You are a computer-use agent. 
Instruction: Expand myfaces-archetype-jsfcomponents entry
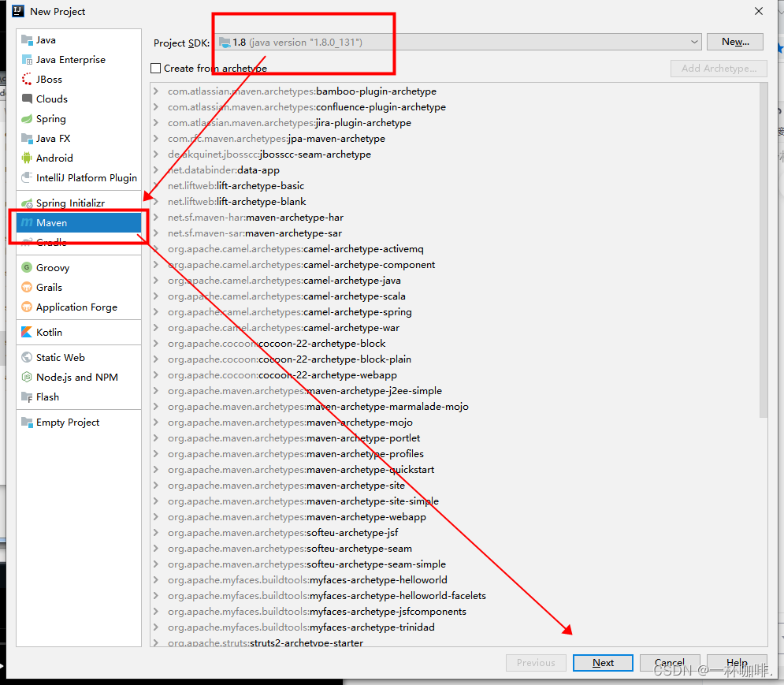pos(156,612)
